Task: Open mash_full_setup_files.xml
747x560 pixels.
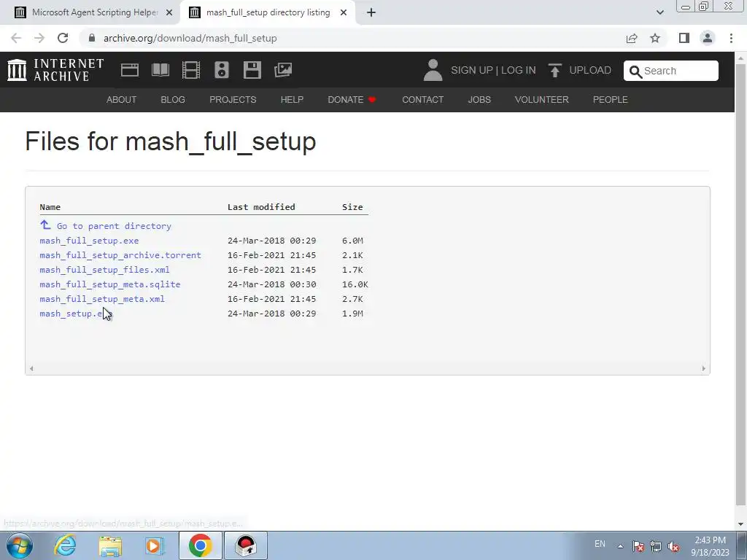Action: click(x=104, y=270)
